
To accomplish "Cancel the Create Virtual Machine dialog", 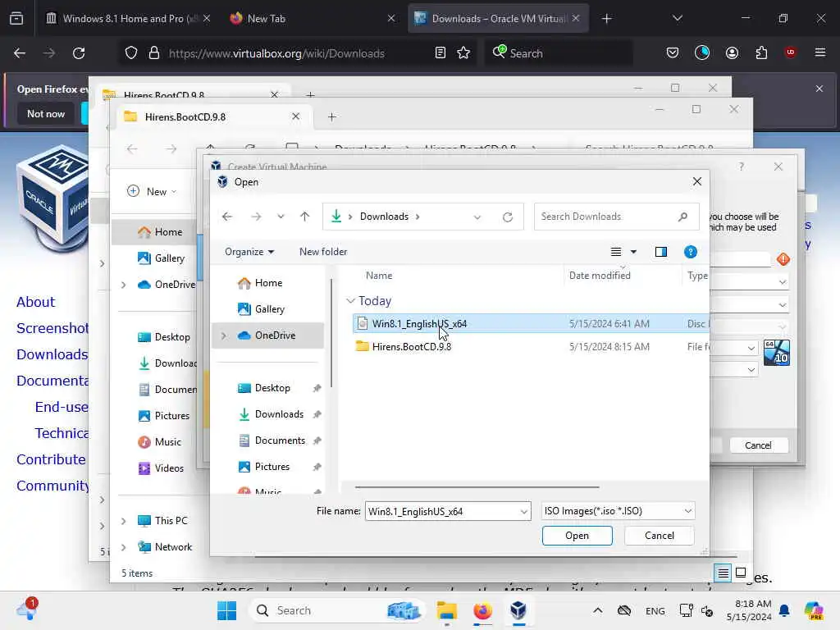I will pos(758,445).
